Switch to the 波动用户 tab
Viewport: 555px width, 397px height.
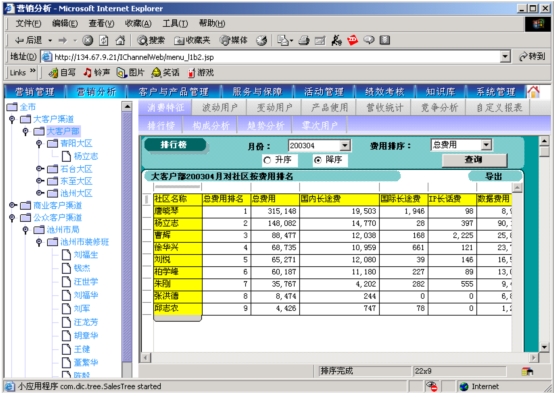219,107
